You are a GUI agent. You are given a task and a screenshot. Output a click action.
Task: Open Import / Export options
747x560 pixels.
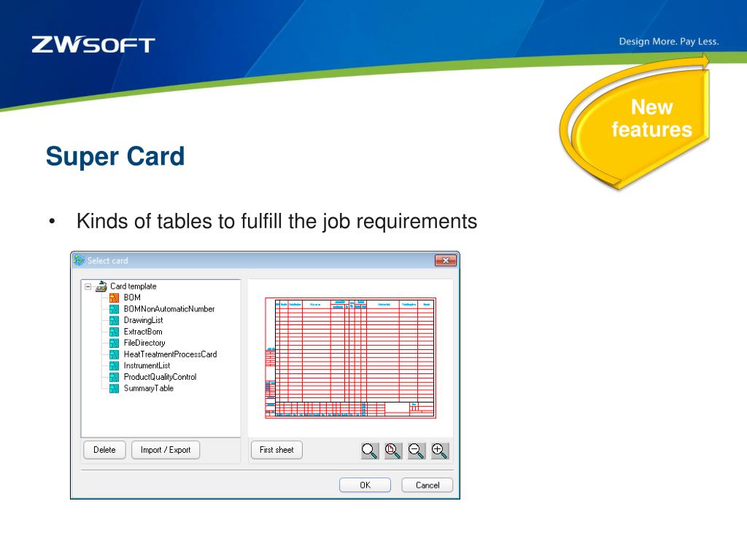tap(166, 450)
